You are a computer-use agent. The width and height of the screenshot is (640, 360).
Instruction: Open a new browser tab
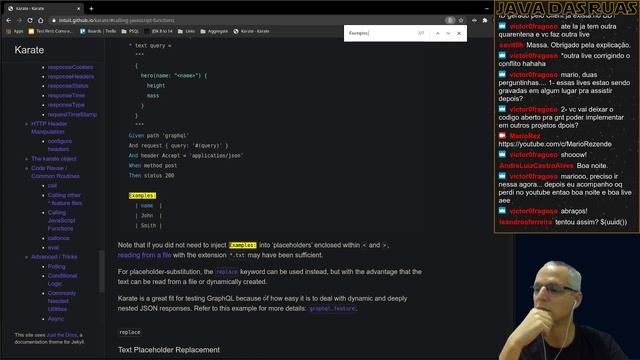click(x=91, y=8)
